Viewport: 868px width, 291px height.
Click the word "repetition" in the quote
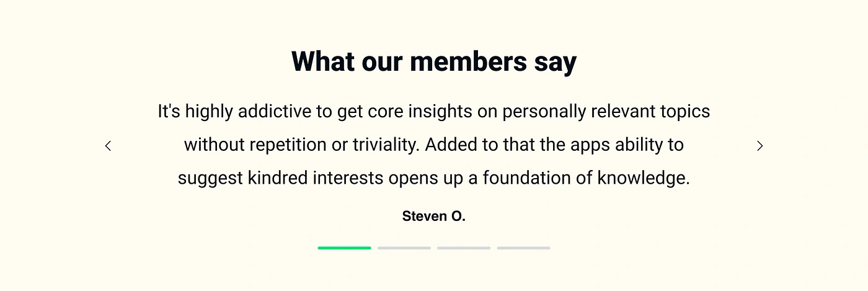[x=291, y=145]
